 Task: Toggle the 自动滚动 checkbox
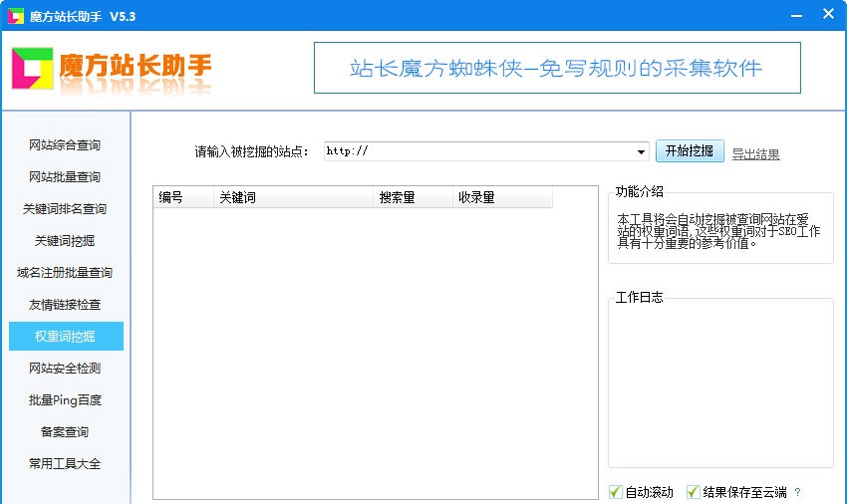616,491
